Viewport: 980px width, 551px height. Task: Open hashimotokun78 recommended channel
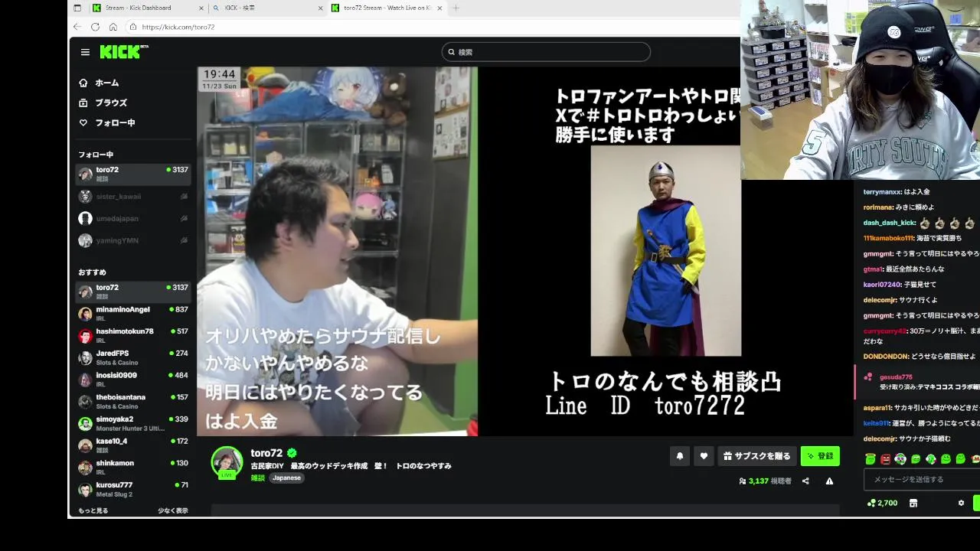[x=133, y=336]
